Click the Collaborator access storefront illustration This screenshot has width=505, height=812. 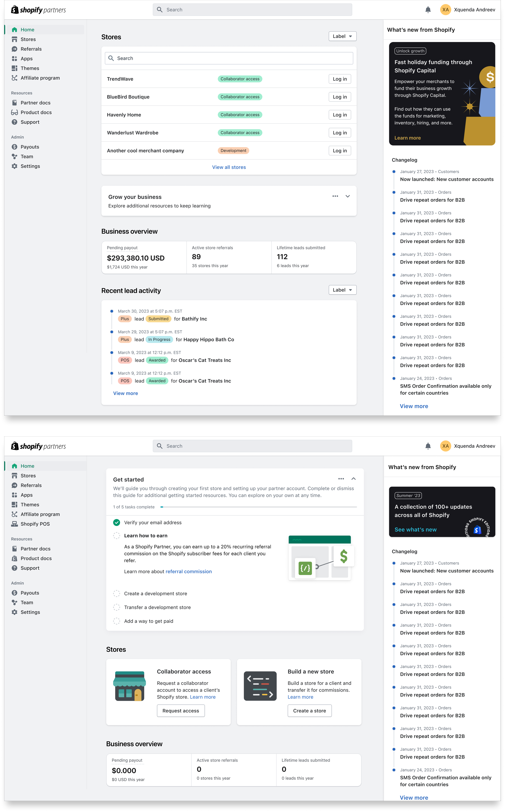[x=130, y=686]
